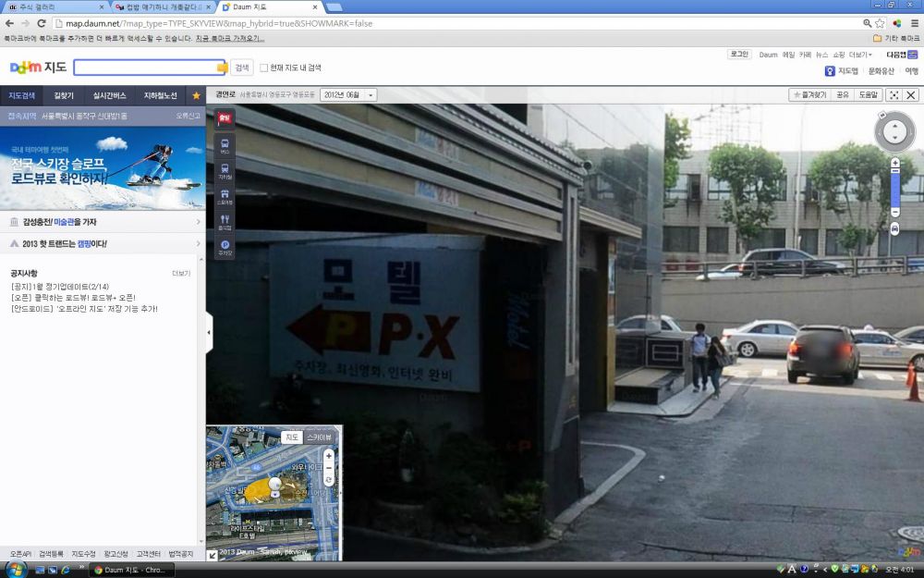
Task: Show the storefront overlay icon below subway
Action: [x=225, y=196]
